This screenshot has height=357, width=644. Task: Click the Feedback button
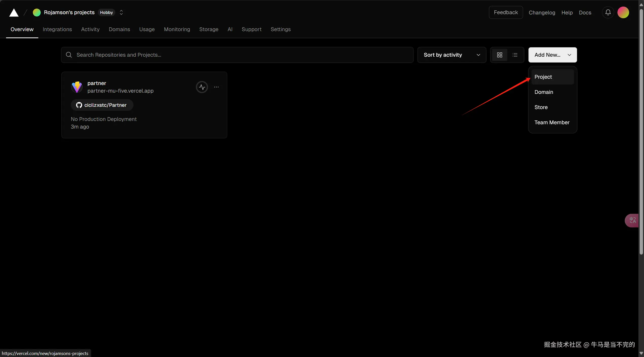pos(506,12)
